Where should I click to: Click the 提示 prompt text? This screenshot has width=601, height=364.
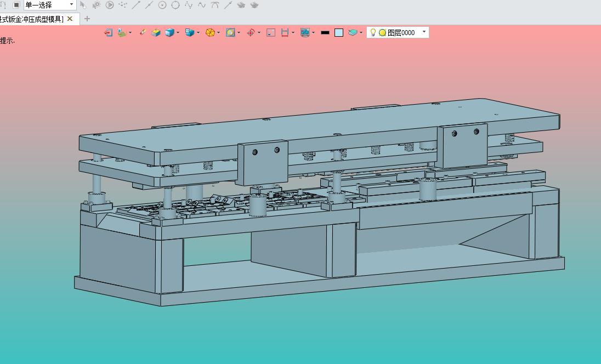7,41
